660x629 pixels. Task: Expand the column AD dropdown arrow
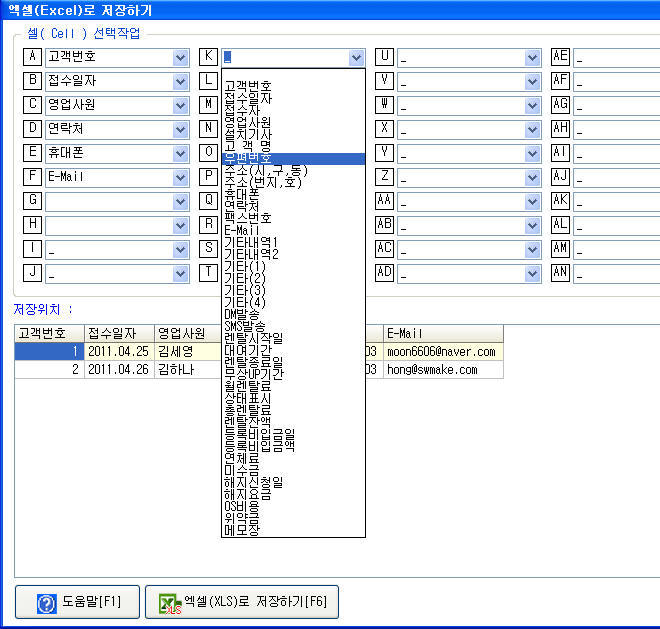532,274
